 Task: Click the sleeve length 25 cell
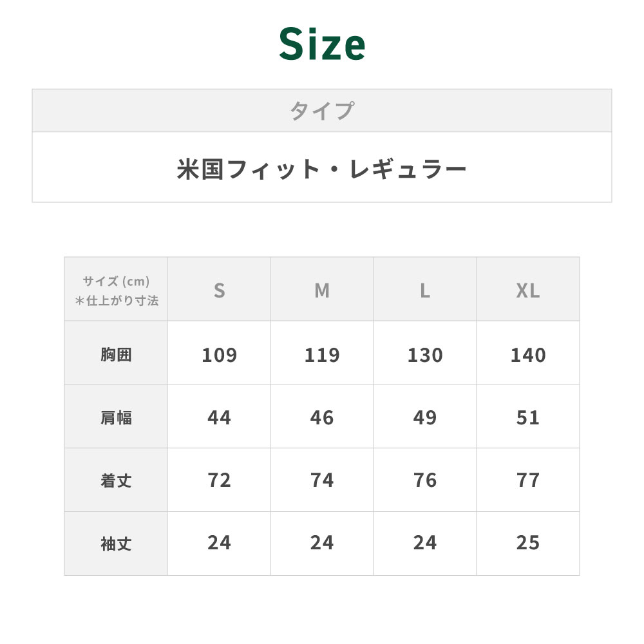528,544
